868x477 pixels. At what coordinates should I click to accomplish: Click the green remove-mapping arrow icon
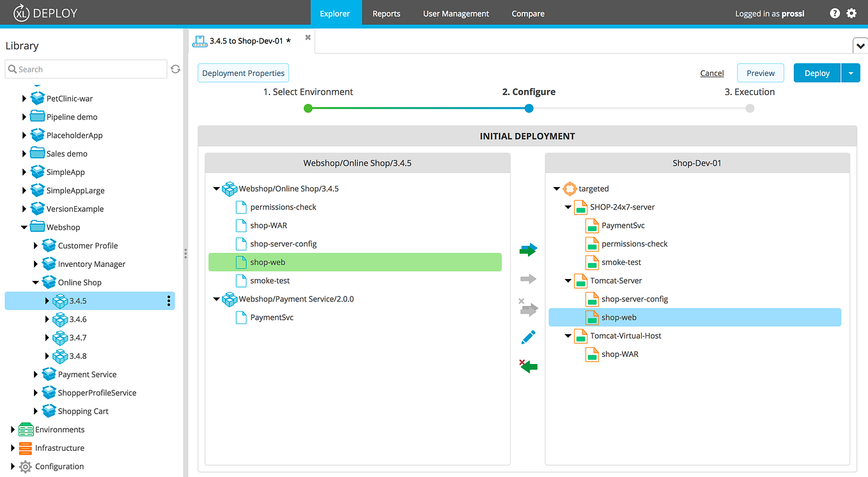528,365
